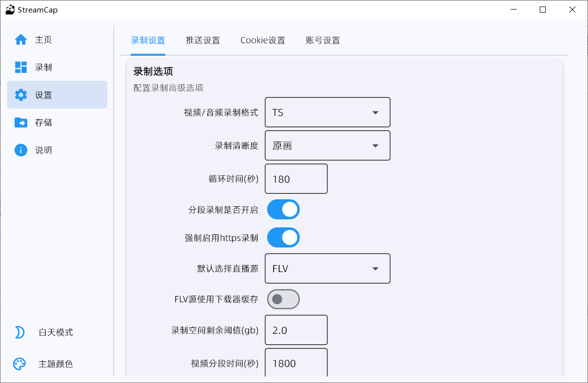Disable 分段录制是否开启 toggle
588x383 pixels.
point(283,209)
